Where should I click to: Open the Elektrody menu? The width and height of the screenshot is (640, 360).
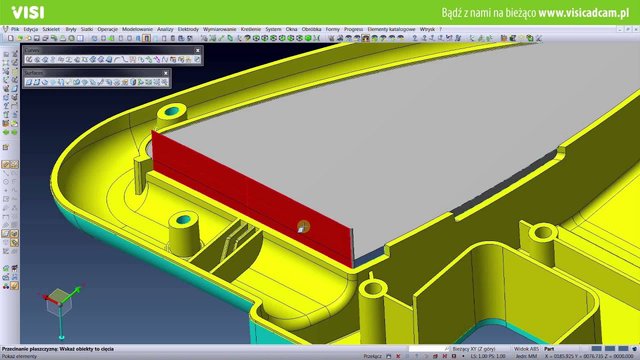click(x=188, y=29)
